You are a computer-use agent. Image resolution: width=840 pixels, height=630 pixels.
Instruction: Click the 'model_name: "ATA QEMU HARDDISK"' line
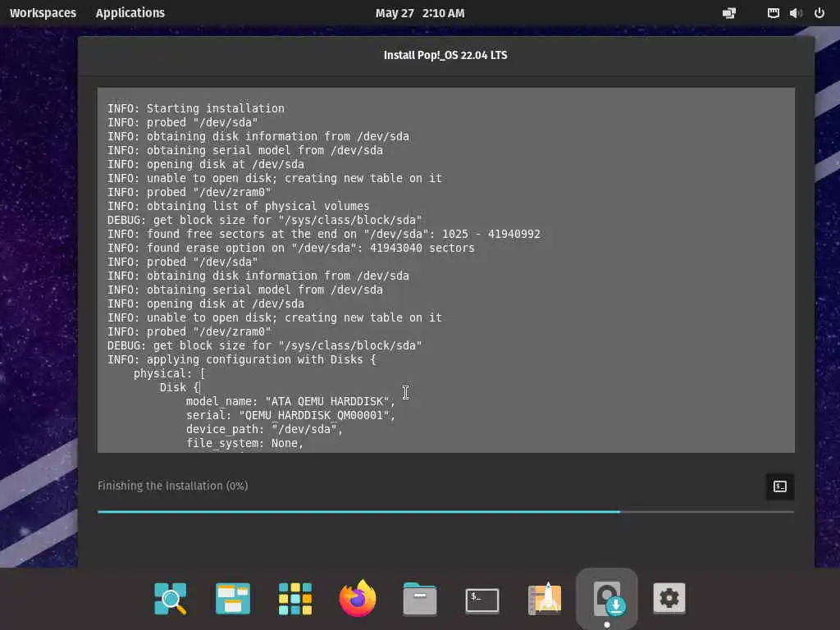click(x=290, y=401)
